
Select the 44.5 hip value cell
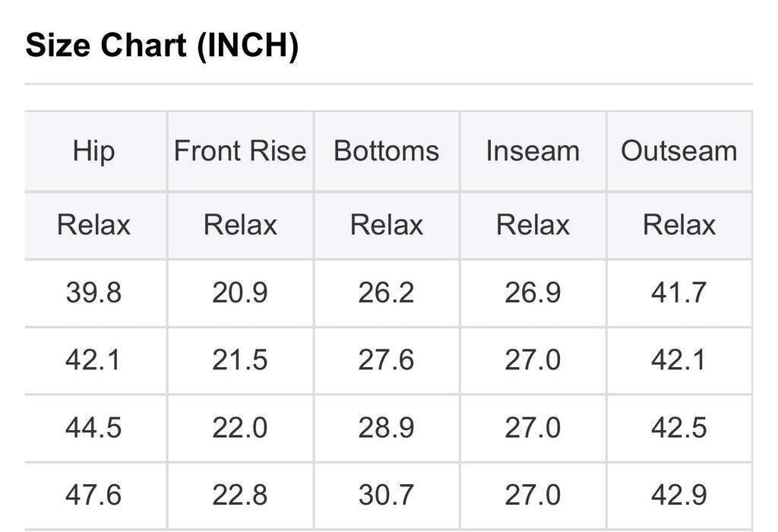[94, 428]
